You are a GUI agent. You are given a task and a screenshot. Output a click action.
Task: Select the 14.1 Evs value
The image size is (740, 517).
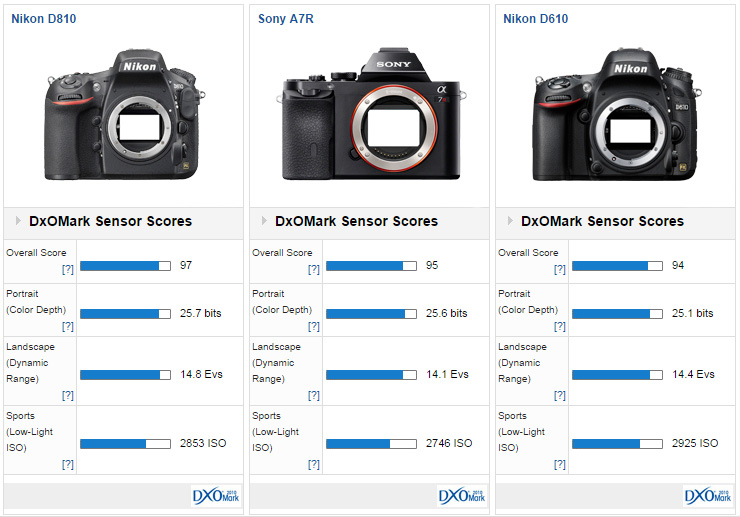[447, 374]
